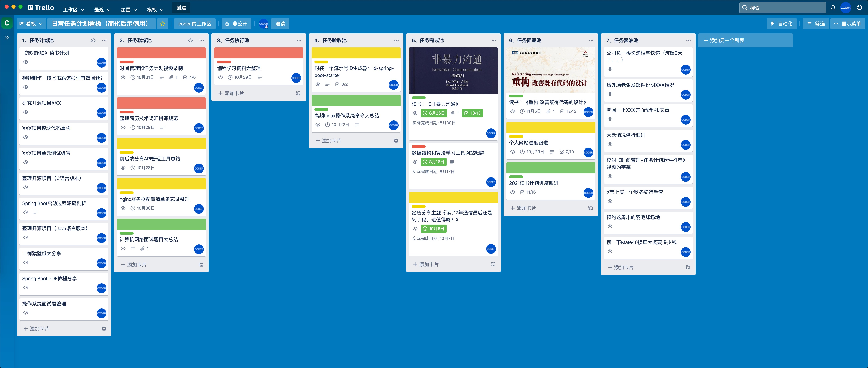Open the settings gear icon
The width and height of the screenshot is (868, 368).
click(860, 8)
